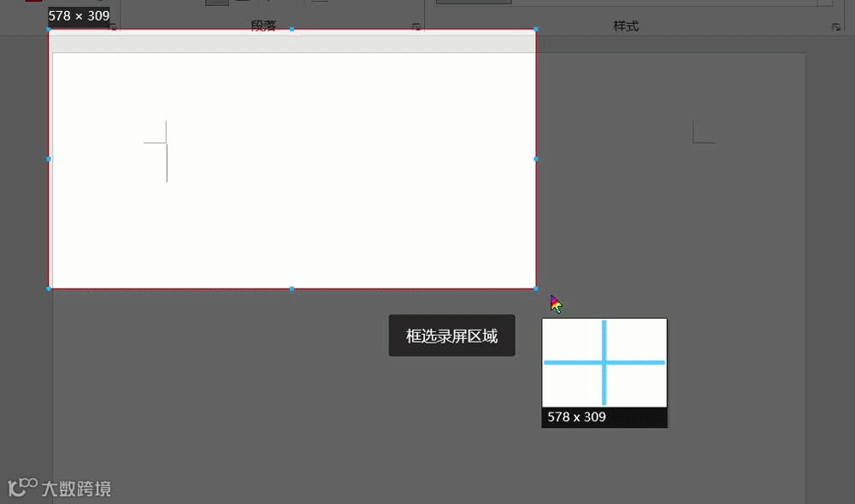Click the 段落 group label

point(263,26)
